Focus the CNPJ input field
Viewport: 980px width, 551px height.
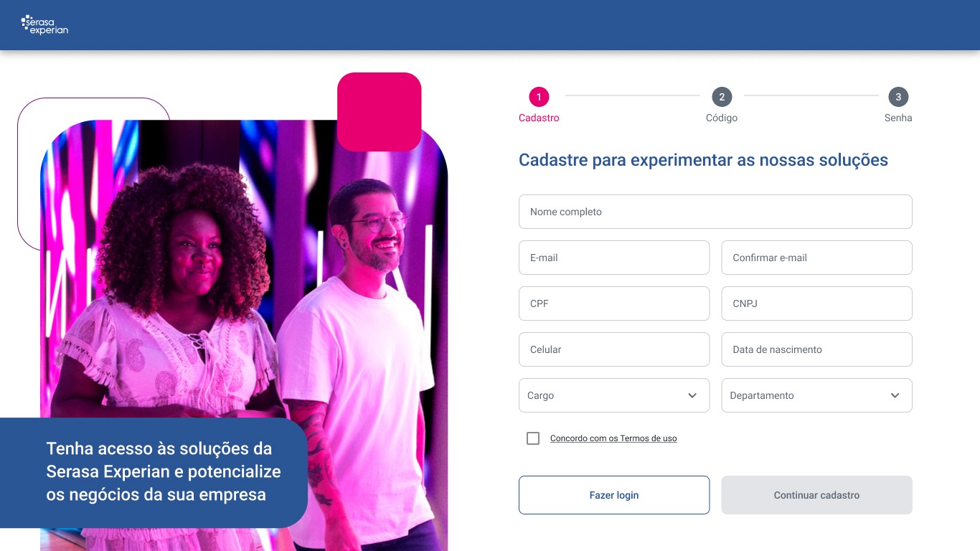click(x=816, y=303)
